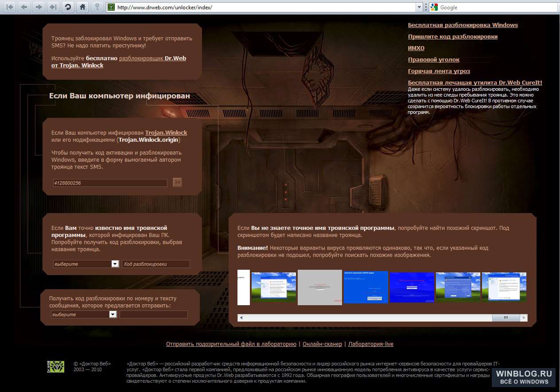
Task: Click the thumbnail scrollbar right arrow
Action: pos(524,318)
